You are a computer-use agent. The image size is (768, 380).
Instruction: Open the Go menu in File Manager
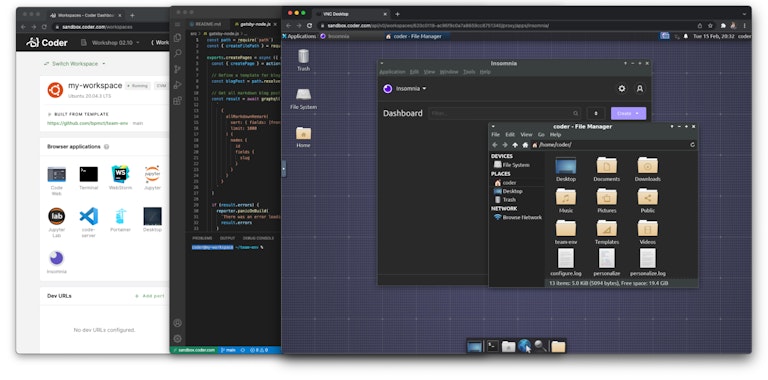pyautogui.click(x=541, y=134)
